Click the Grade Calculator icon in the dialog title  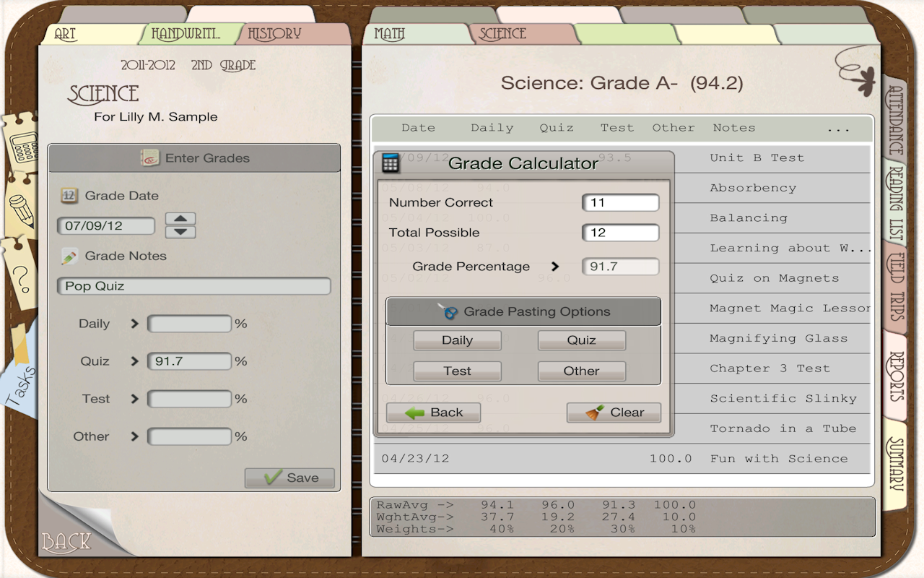coord(391,163)
